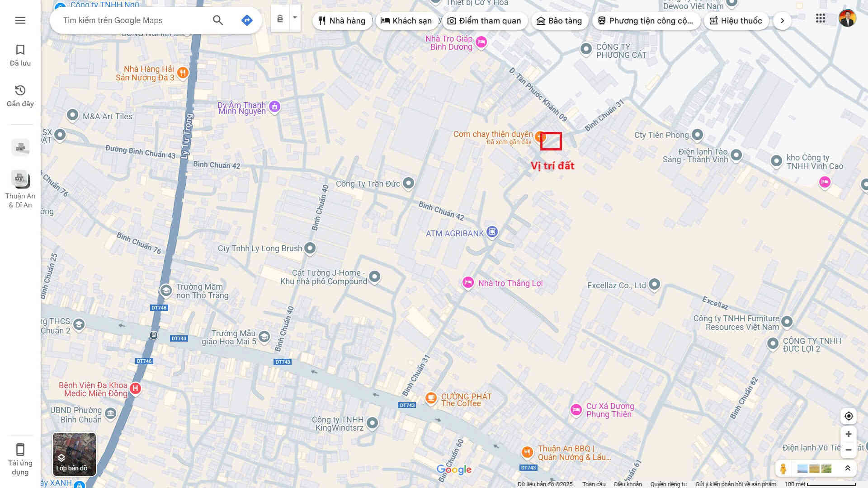This screenshot has width=868, height=488.
Task: Click the search magnifier icon
Action: (218, 20)
